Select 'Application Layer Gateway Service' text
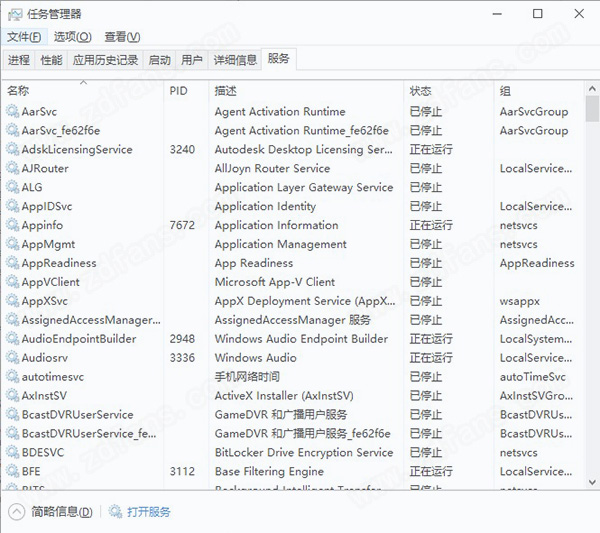600x533 pixels. tap(304, 187)
